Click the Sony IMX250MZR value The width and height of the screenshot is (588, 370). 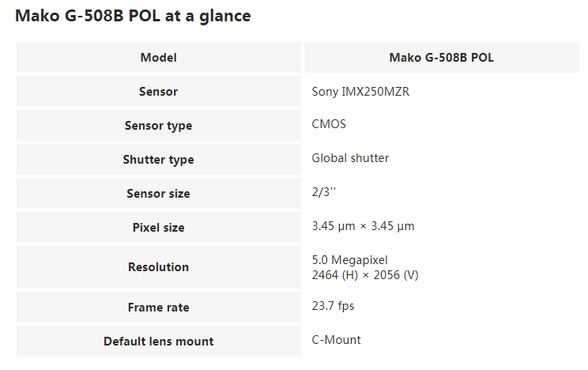pos(360,92)
